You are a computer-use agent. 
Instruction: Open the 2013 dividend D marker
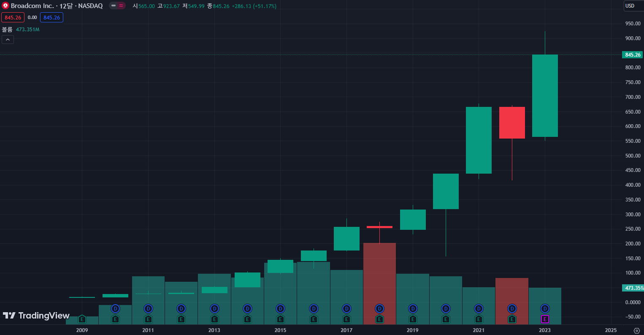pos(214,308)
